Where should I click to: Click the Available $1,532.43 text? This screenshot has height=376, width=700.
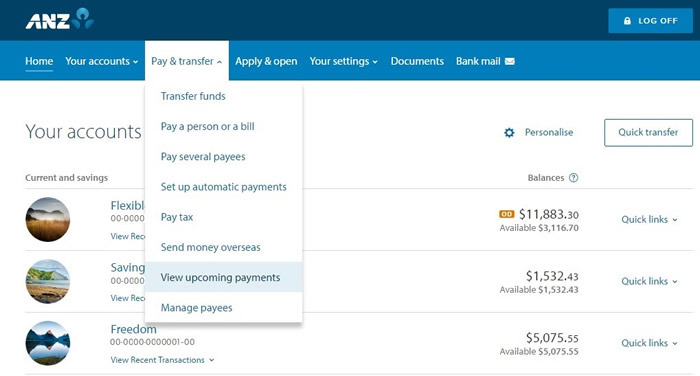[x=539, y=290]
